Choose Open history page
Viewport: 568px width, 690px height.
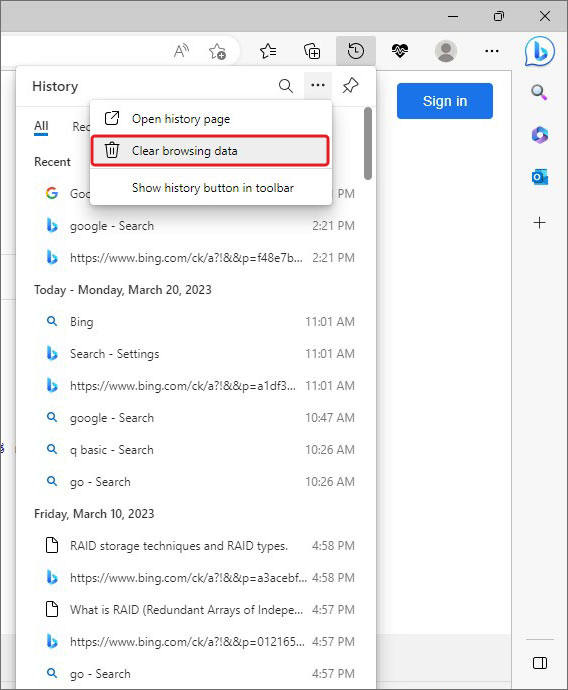click(210, 119)
